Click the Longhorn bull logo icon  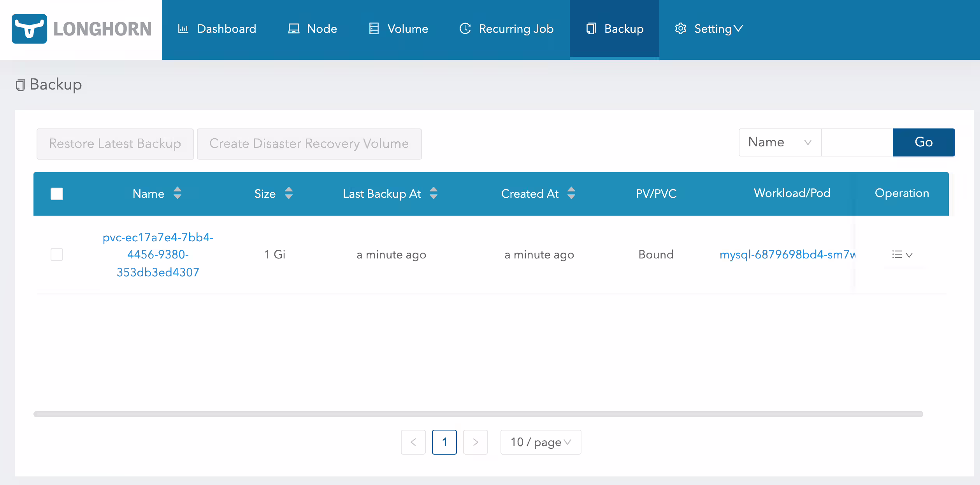pos(29,29)
